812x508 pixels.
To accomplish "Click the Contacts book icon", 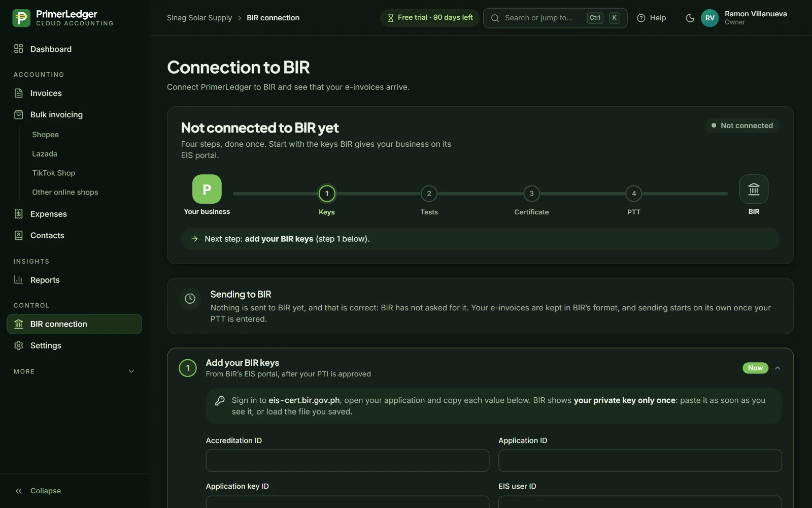I will [x=19, y=235].
